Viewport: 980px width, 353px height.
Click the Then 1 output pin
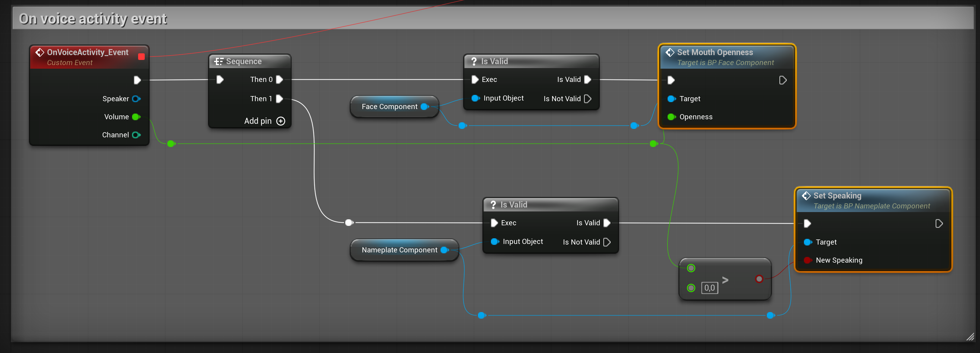point(279,99)
